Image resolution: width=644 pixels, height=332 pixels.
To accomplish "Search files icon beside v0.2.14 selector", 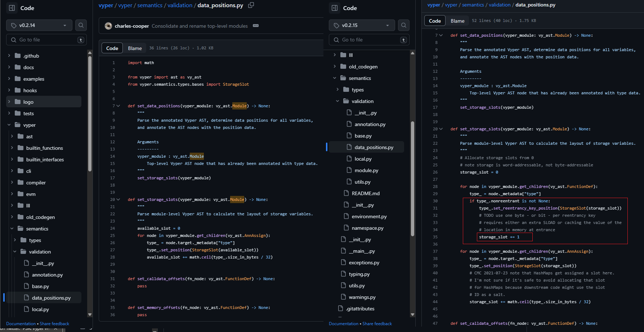I will click(x=81, y=25).
